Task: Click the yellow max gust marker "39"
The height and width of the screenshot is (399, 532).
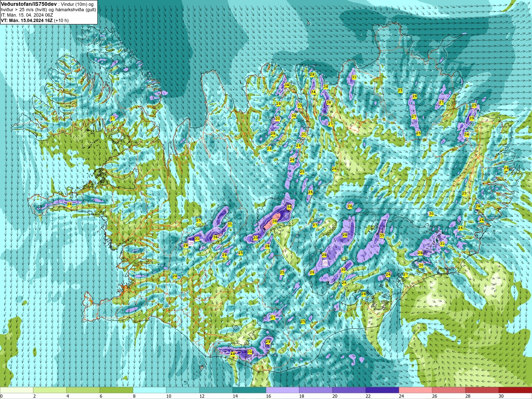Action: coord(472,118)
